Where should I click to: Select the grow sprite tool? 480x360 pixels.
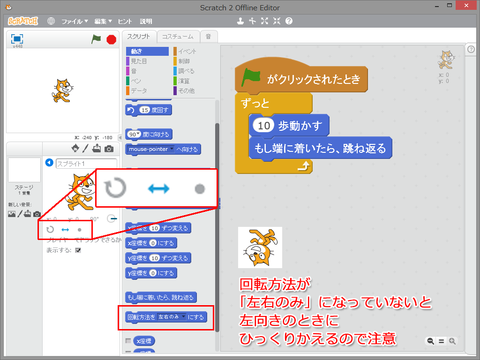(264, 21)
